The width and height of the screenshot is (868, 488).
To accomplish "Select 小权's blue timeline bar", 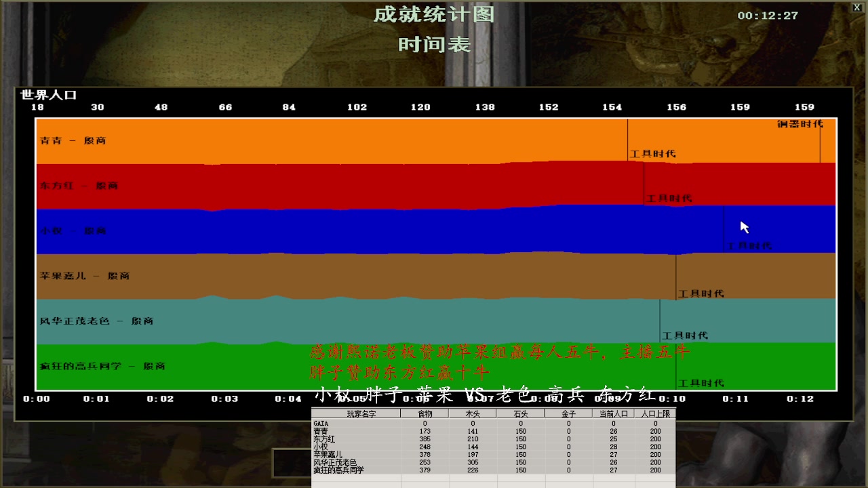I will [x=271, y=230].
